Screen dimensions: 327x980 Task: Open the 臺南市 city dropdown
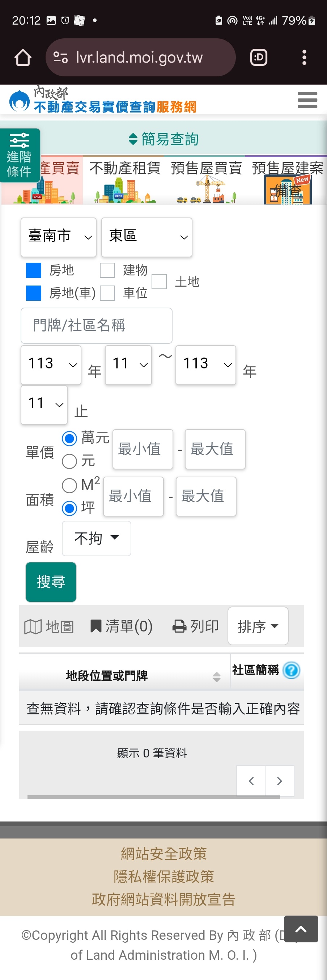[x=59, y=237]
